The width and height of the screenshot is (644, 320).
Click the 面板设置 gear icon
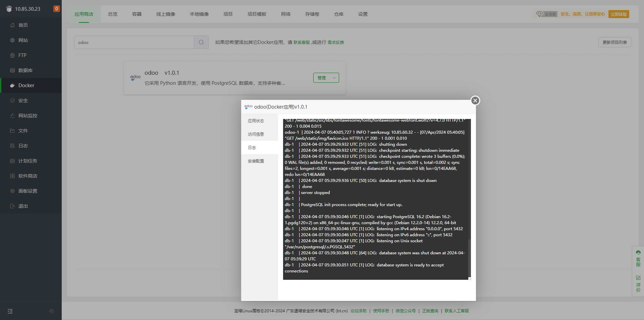(x=12, y=191)
